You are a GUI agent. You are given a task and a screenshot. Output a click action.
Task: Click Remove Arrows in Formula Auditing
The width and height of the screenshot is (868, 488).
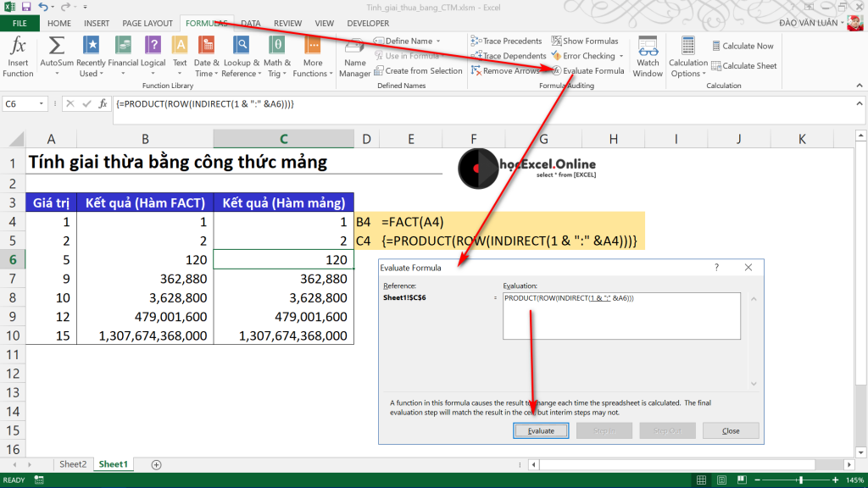pyautogui.click(x=505, y=71)
